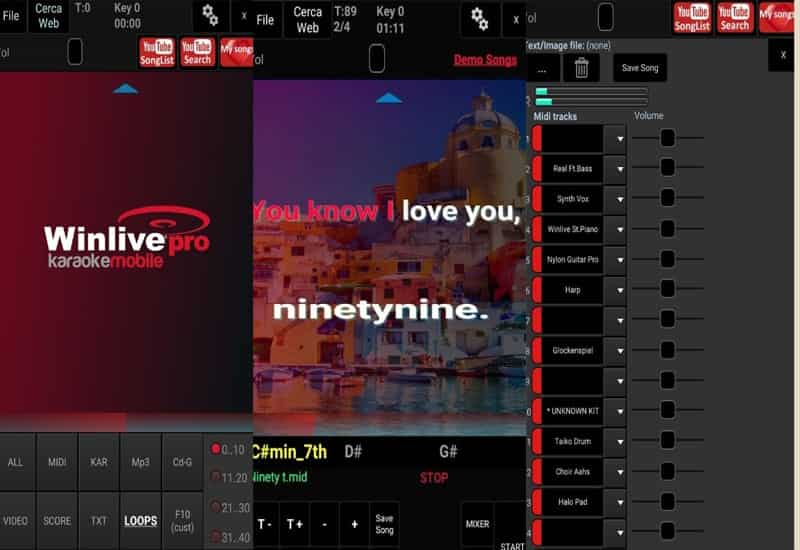The height and width of the screenshot is (550, 800).
Task: Click the volume slider for Glockenspiel
Action: [x=667, y=350]
